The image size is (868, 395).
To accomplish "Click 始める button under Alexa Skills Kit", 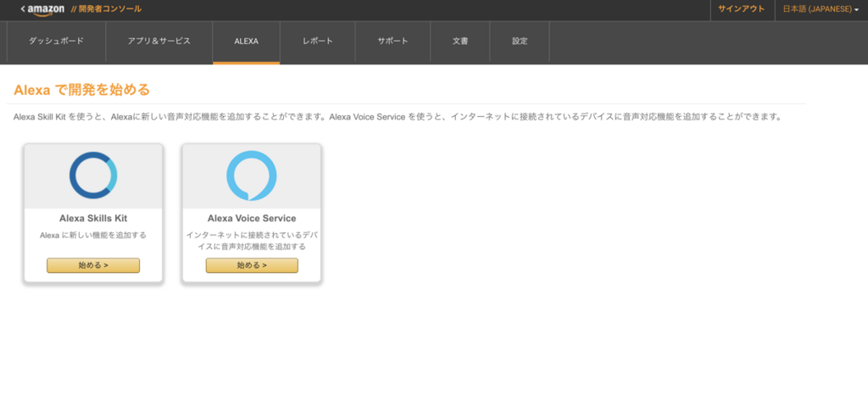I will 93,265.
